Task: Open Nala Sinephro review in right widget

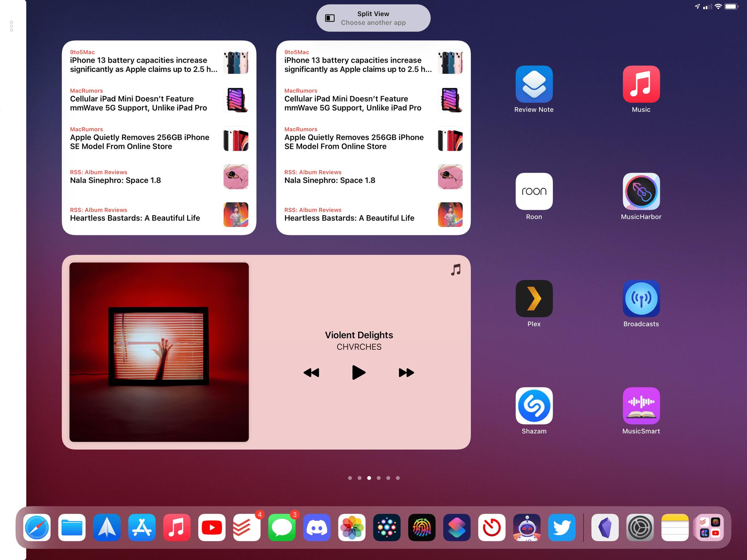Action: (373, 177)
